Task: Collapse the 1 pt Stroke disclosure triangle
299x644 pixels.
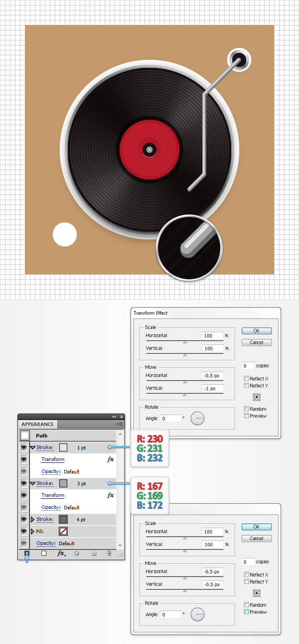Action: coord(33,448)
